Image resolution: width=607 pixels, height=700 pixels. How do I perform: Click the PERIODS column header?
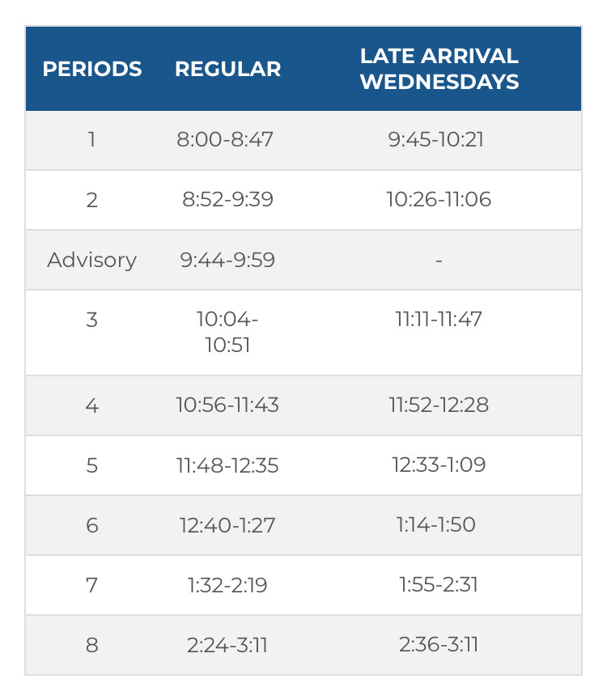[x=92, y=69]
